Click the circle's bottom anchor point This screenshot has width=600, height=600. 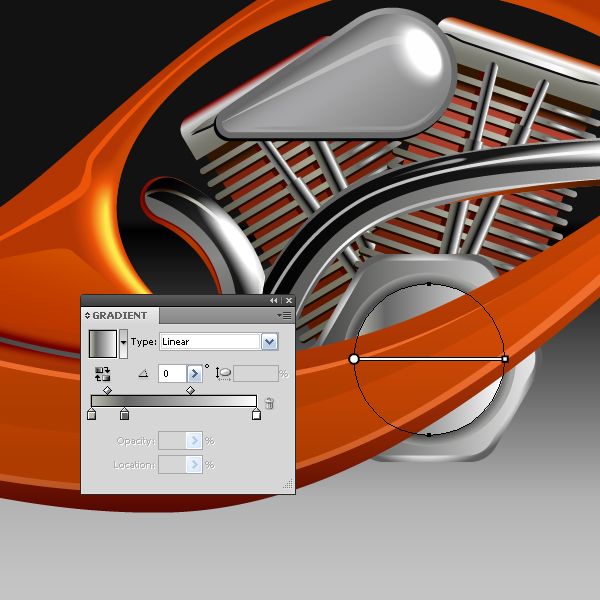tap(429, 435)
